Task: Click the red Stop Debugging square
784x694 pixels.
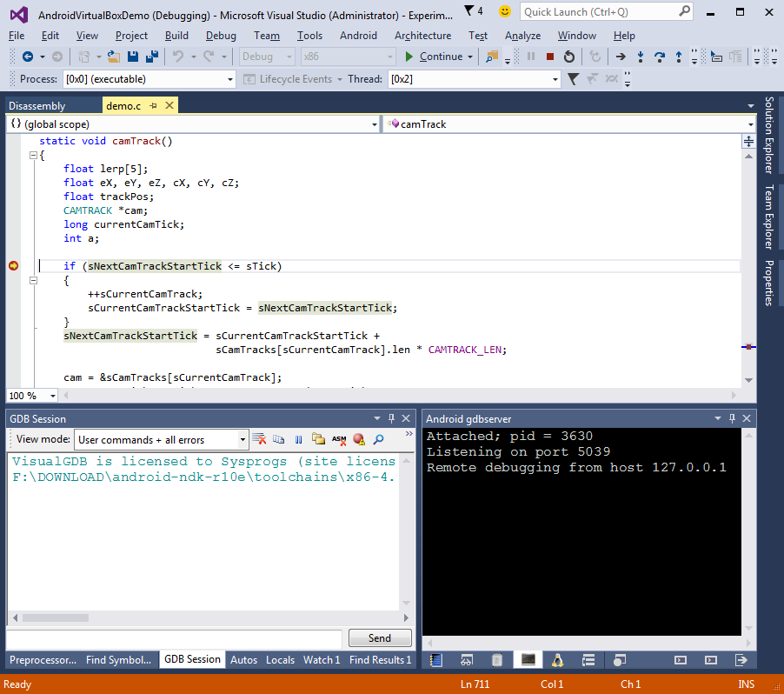Action: (549, 57)
